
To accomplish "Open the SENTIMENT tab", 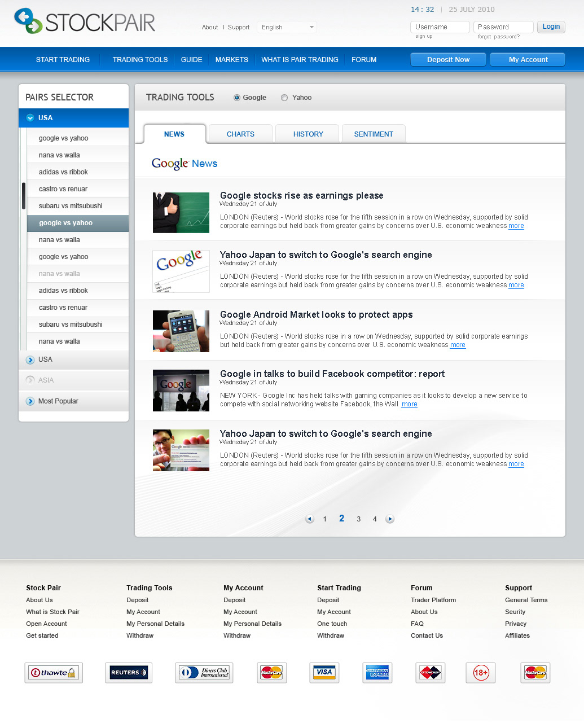I will pos(374,134).
